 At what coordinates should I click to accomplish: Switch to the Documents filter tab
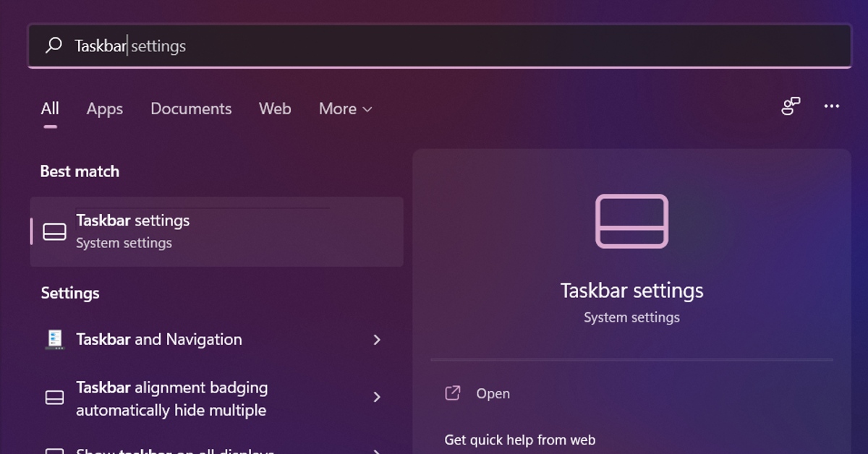191,108
